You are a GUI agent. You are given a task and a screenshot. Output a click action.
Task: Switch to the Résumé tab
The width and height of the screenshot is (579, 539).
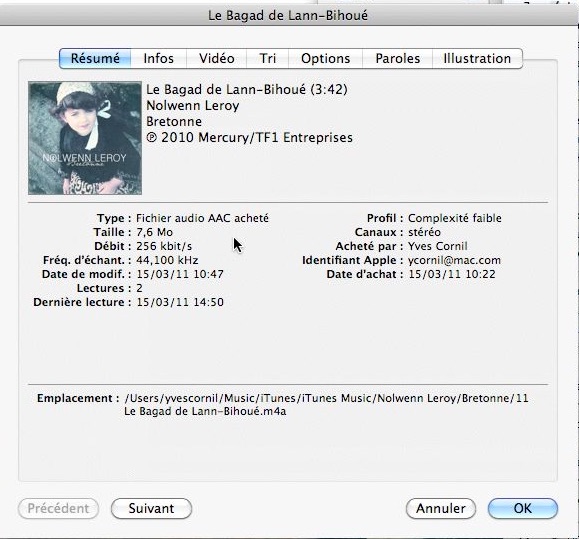[95, 58]
